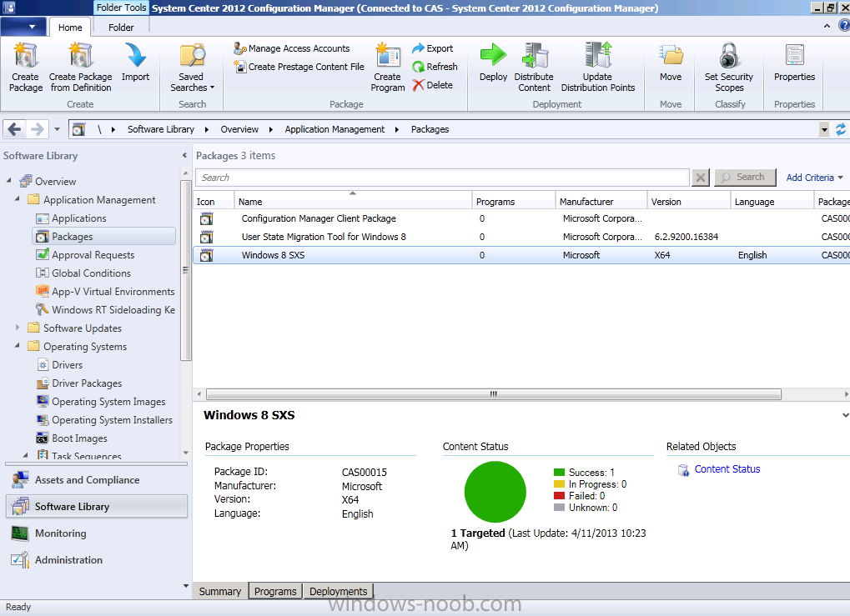Switch to the Home ribbon tab
This screenshot has height=616, width=850.
[x=70, y=27]
